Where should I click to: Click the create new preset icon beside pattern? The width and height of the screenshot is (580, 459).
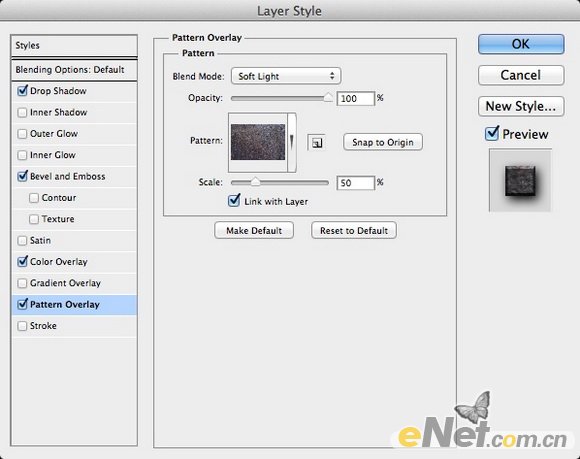coord(316,142)
